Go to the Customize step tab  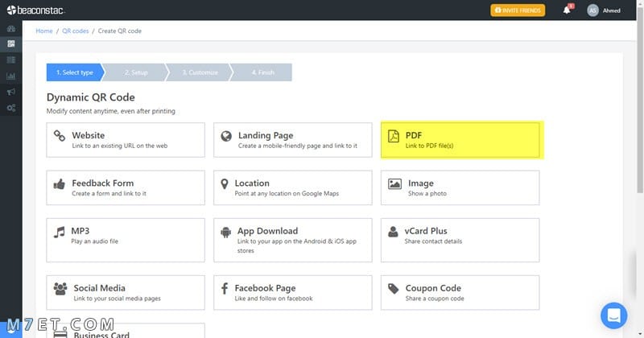[200, 72]
